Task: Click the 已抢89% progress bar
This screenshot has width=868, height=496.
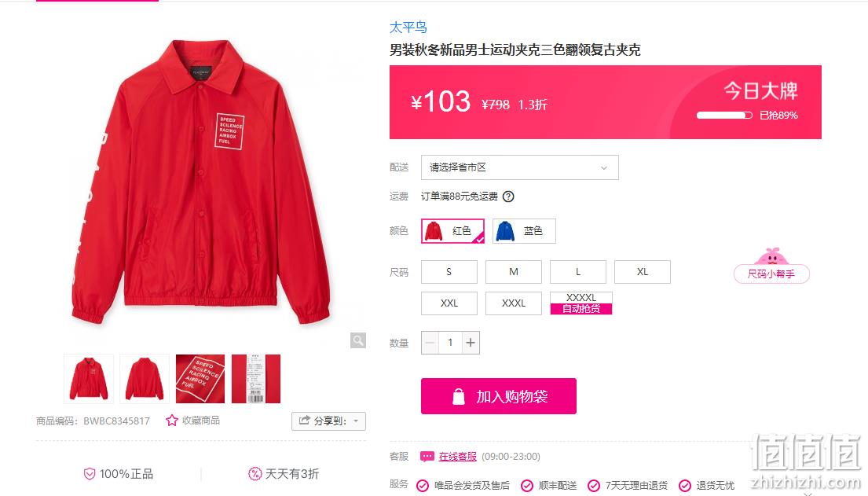Action: 724,116
